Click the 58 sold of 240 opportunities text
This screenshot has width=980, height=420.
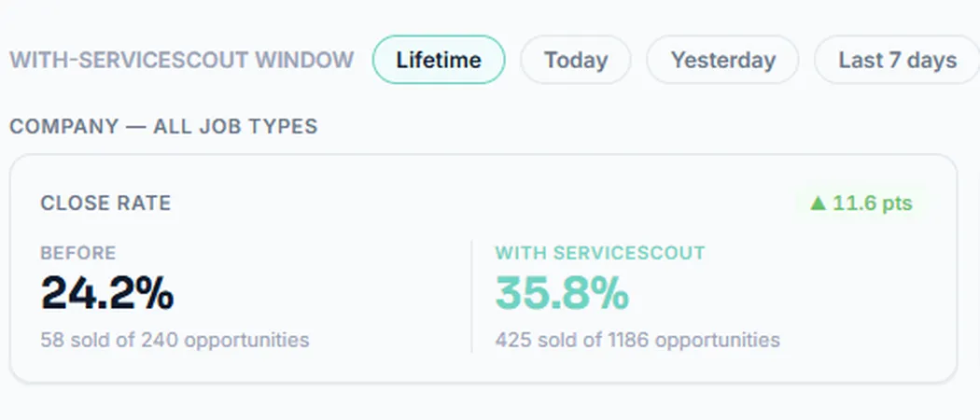click(175, 340)
